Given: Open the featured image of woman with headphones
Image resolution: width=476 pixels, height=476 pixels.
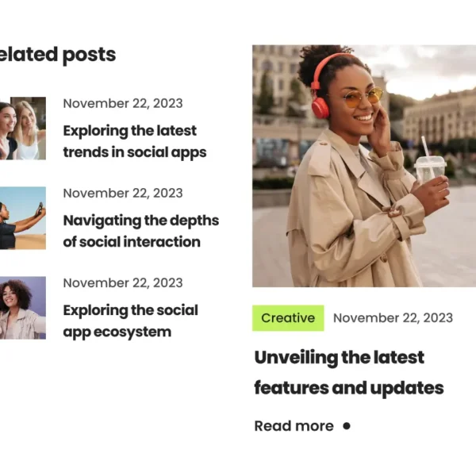Looking at the screenshot, I should pyautogui.click(x=364, y=166).
